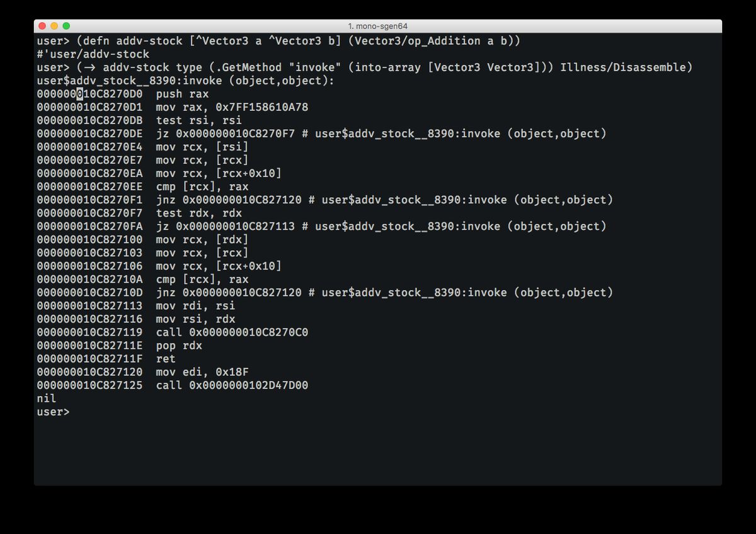
Task: Click the window title '1. mono-sgen64'
Action: 377,26
